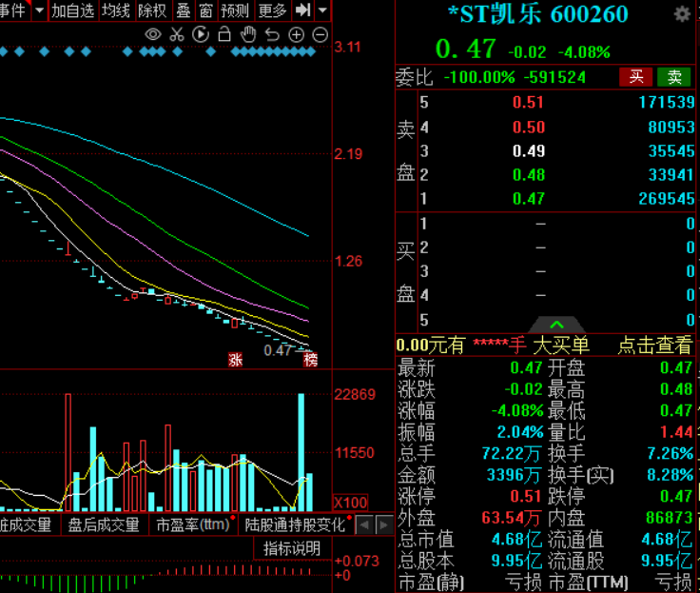700x593 pixels.
Task: Click the scissors screenshot tool icon
Action: tap(176, 34)
